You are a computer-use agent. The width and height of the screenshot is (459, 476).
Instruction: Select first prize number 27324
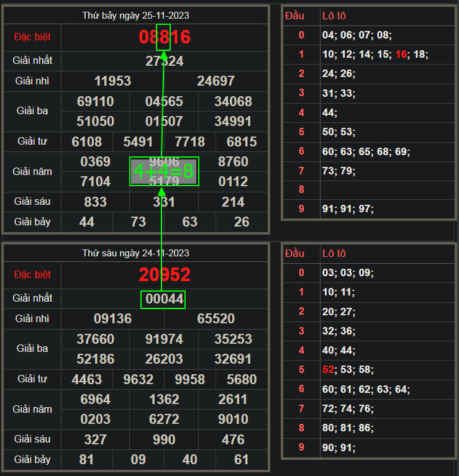165,61
